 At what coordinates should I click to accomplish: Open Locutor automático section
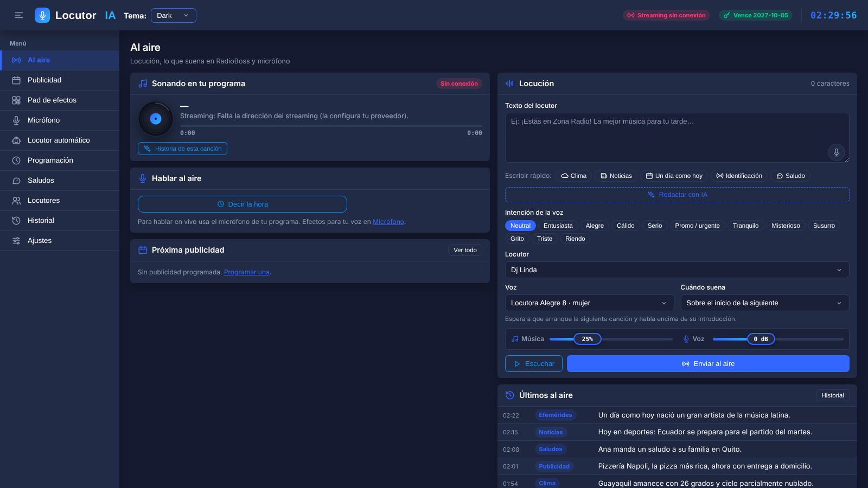pos(60,140)
